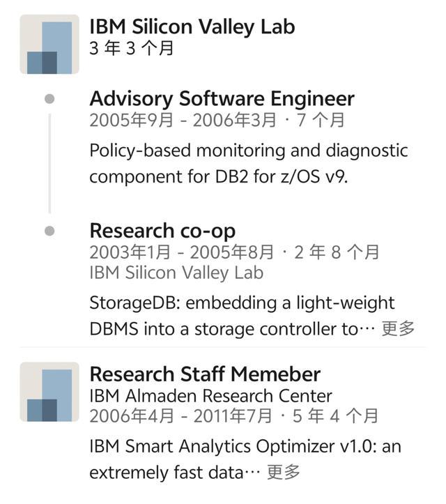This screenshot has width=446, height=504.
Task: Select the 2005年9月 - 2006年3月 date range
Action: (x=183, y=120)
